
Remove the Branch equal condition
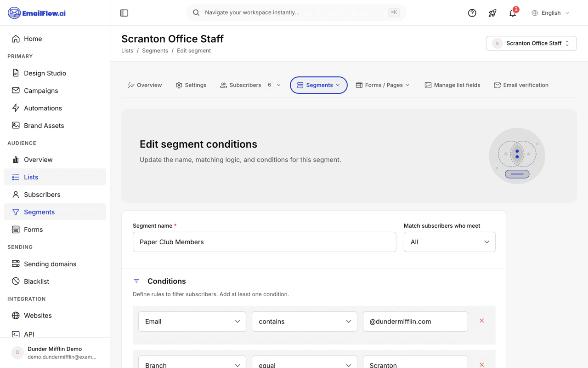pos(482,364)
